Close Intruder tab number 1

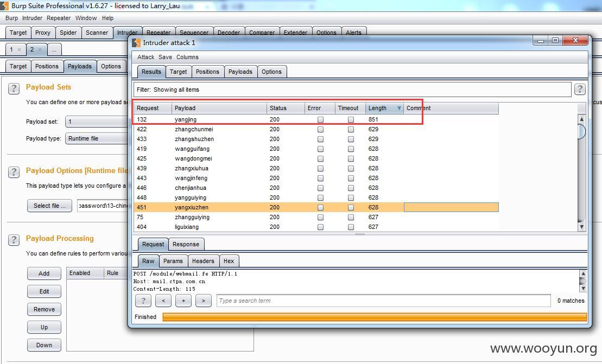(x=19, y=49)
